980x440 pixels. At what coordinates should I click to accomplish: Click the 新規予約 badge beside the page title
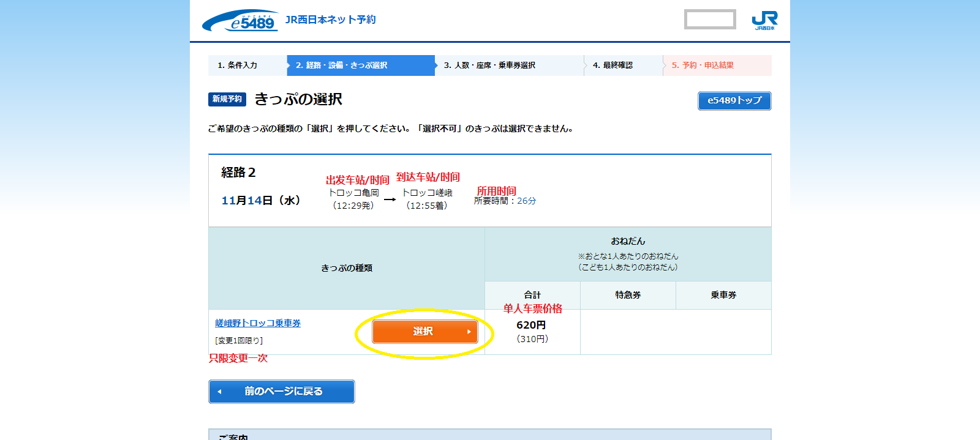tap(227, 99)
